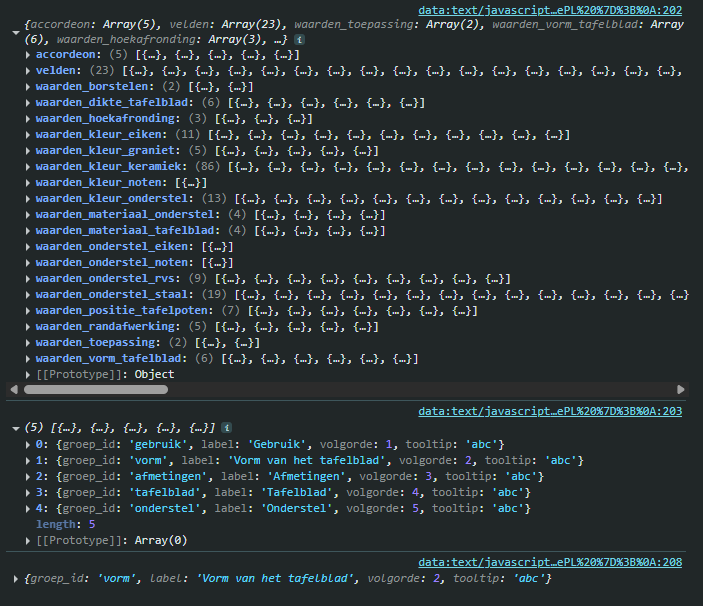Expand the first [[Prototype]]: Object entry
This screenshot has width=703, height=606.
pyautogui.click(x=28, y=375)
